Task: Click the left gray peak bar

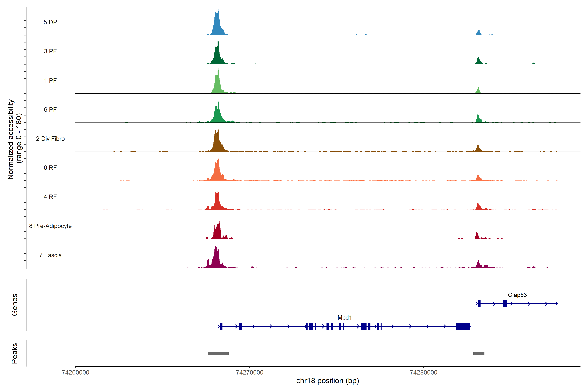Action: pyautogui.click(x=218, y=353)
